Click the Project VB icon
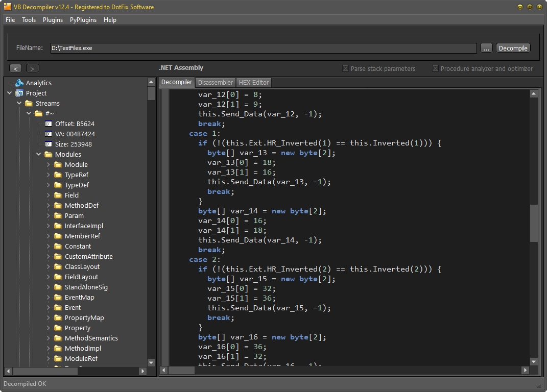 click(x=19, y=93)
